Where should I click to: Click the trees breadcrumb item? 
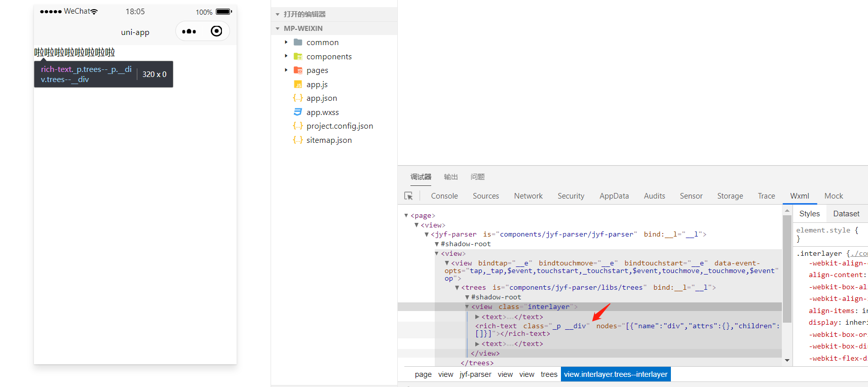[549, 374]
